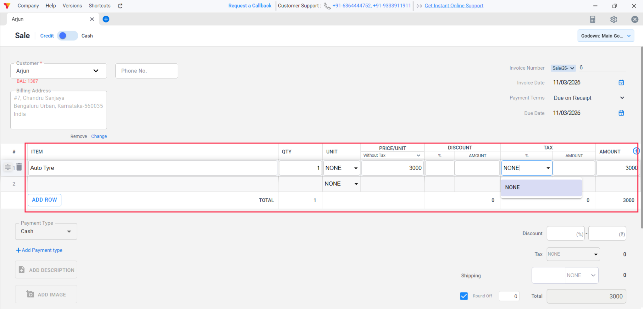Open the Company menu
Screen dimensions: 644x309
coord(28,6)
